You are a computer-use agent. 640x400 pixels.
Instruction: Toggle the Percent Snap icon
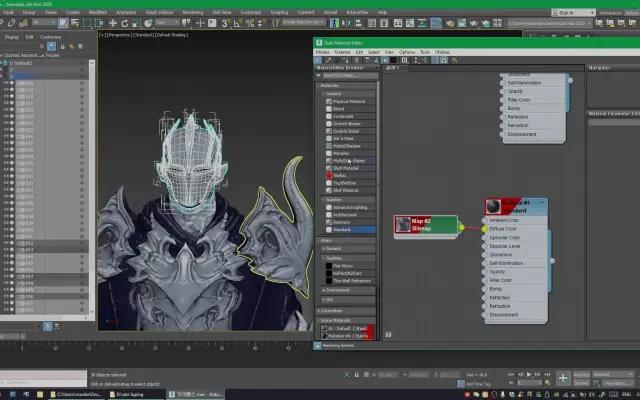[250, 23]
